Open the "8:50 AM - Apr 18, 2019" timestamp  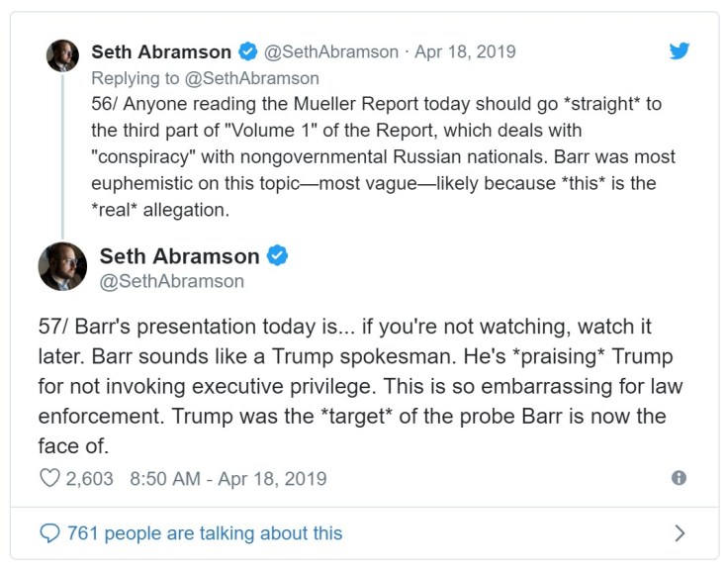point(227,479)
